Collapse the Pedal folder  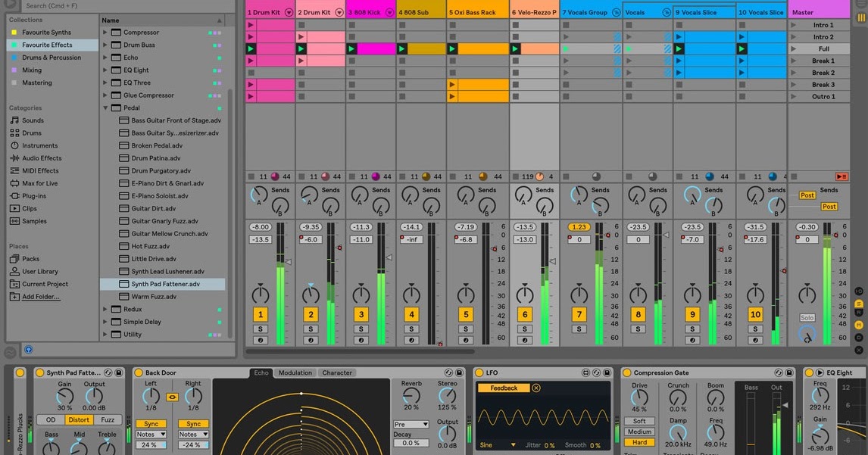(105, 108)
